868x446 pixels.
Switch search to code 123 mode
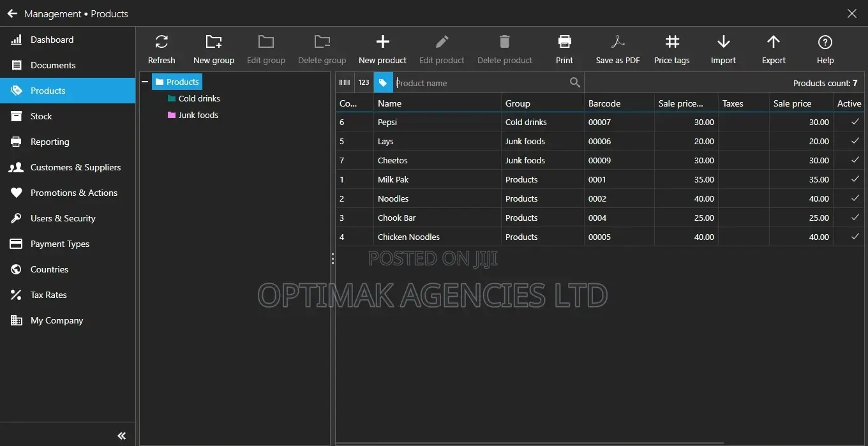[x=364, y=82]
